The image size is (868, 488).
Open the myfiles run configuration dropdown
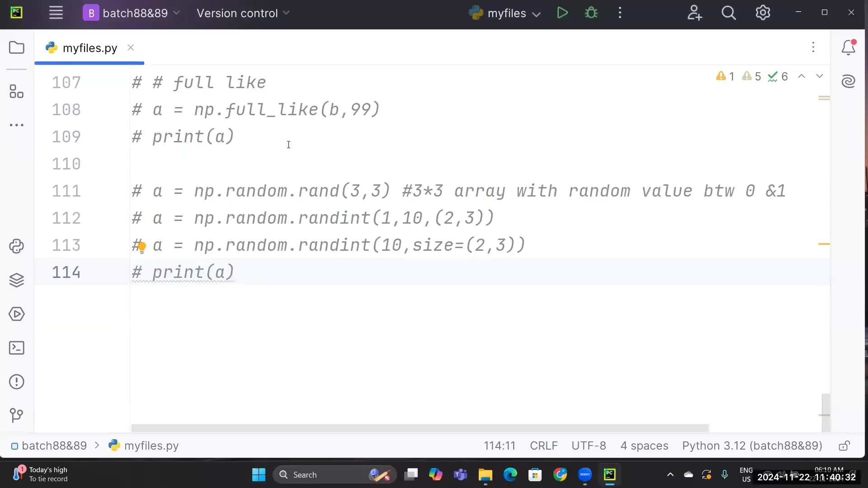pos(537,14)
